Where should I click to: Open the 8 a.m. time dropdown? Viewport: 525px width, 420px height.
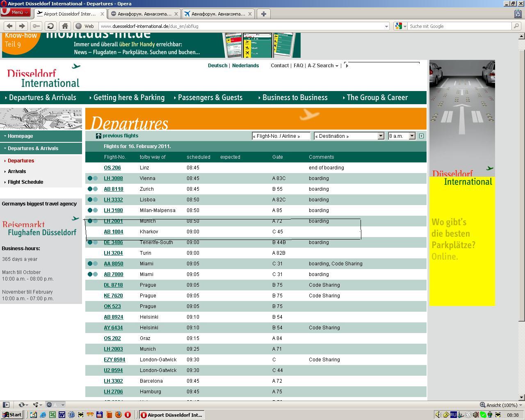[402, 136]
